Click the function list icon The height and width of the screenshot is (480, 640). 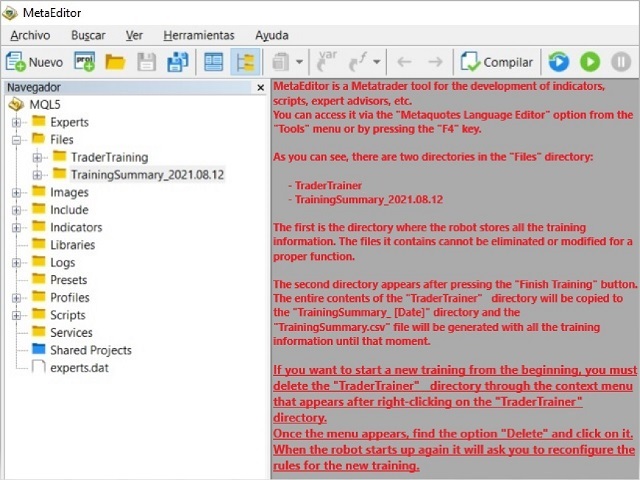[x=358, y=62]
